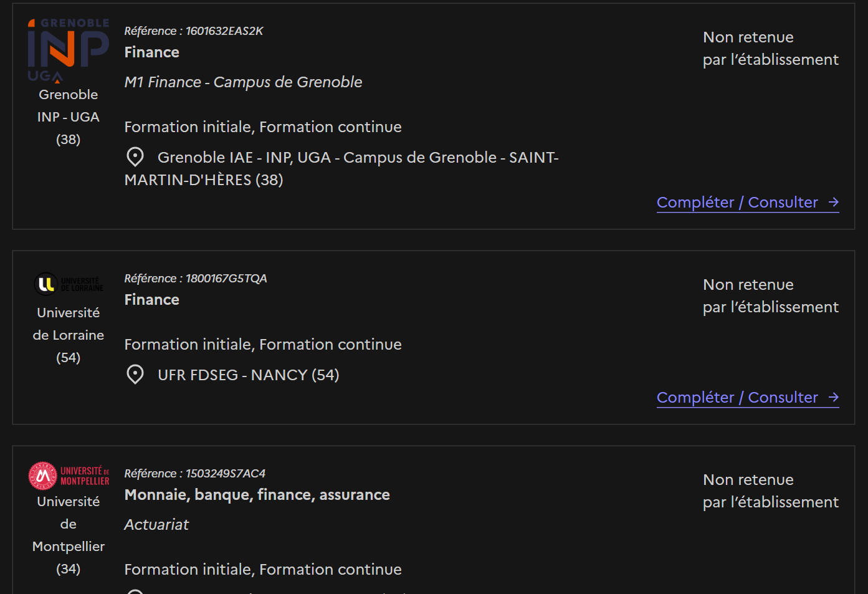This screenshot has width=868, height=594.
Task: Click reference number 1503249S7AC4
Action: (226, 474)
